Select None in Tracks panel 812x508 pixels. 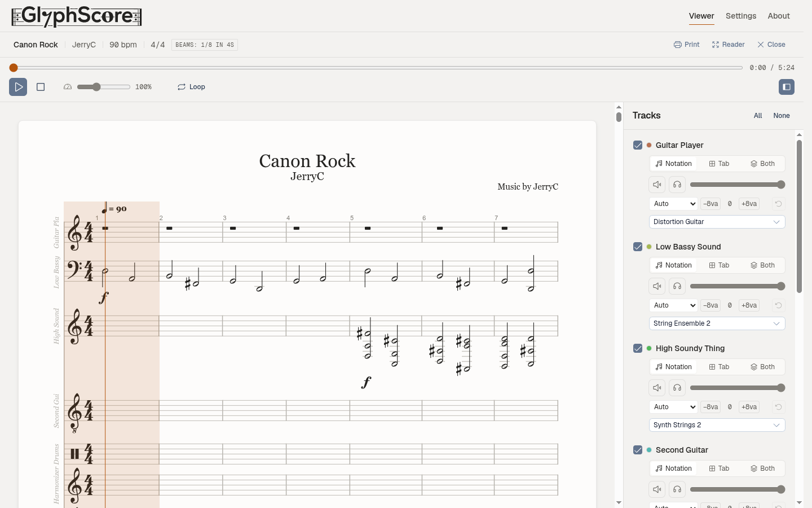click(782, 116)
